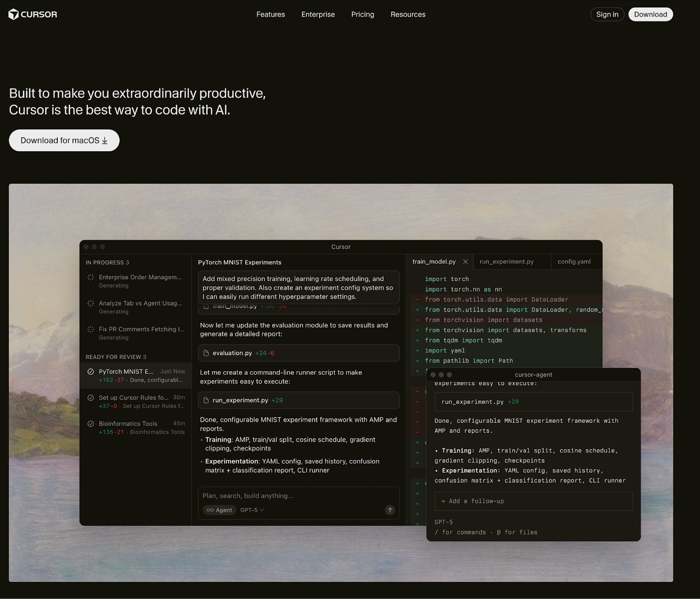
Task: Click the hero heading text
Action: click(137, 101)
